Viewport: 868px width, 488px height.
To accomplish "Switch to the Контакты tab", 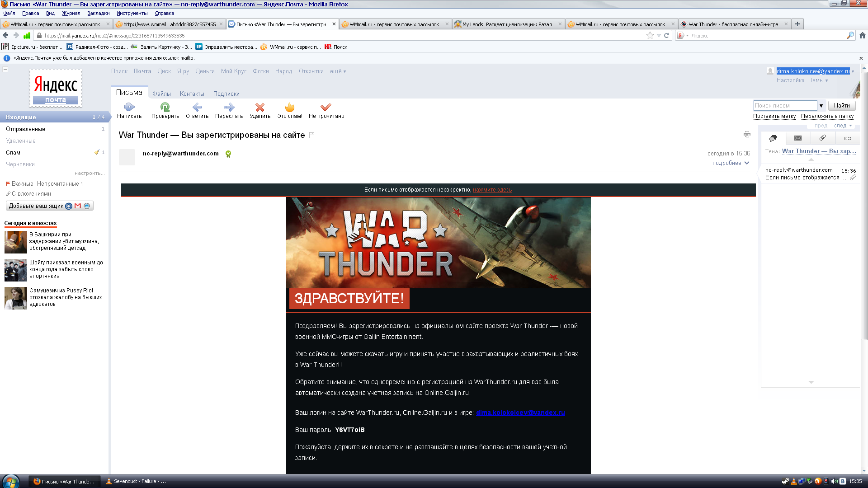I will 192,94.
